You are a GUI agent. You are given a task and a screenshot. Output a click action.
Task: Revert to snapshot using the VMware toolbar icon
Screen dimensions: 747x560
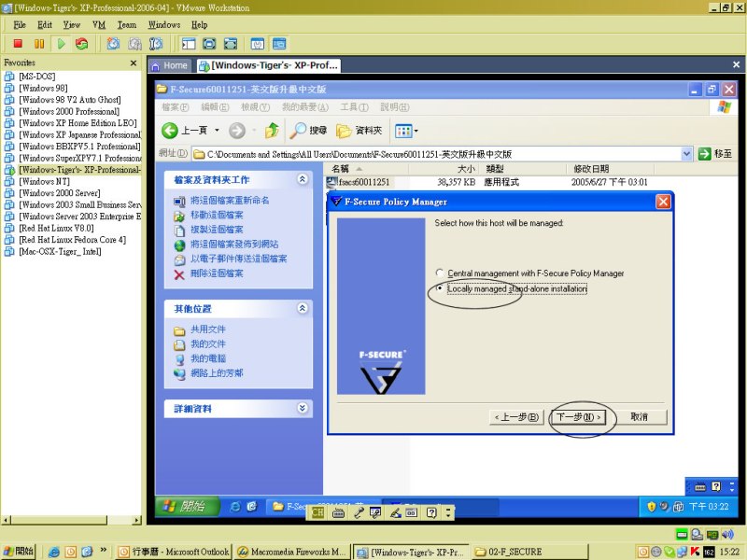point(134,44)
